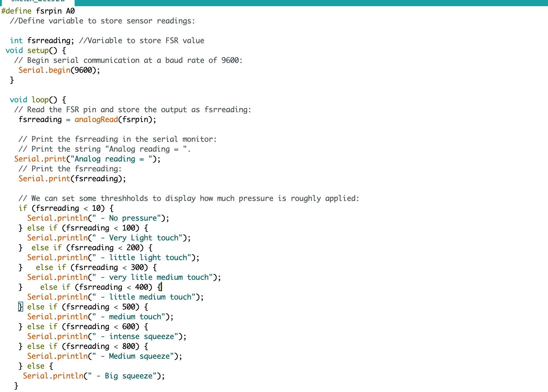The height and width of the screenshot is (392, 548).
Task: Click the 'medium touch' println under < 500
Action: 100,317
